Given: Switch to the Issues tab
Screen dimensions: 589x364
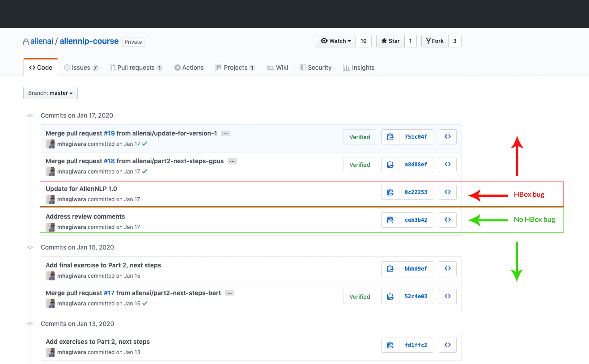Looking at the screenshot, I should [81, 68].
